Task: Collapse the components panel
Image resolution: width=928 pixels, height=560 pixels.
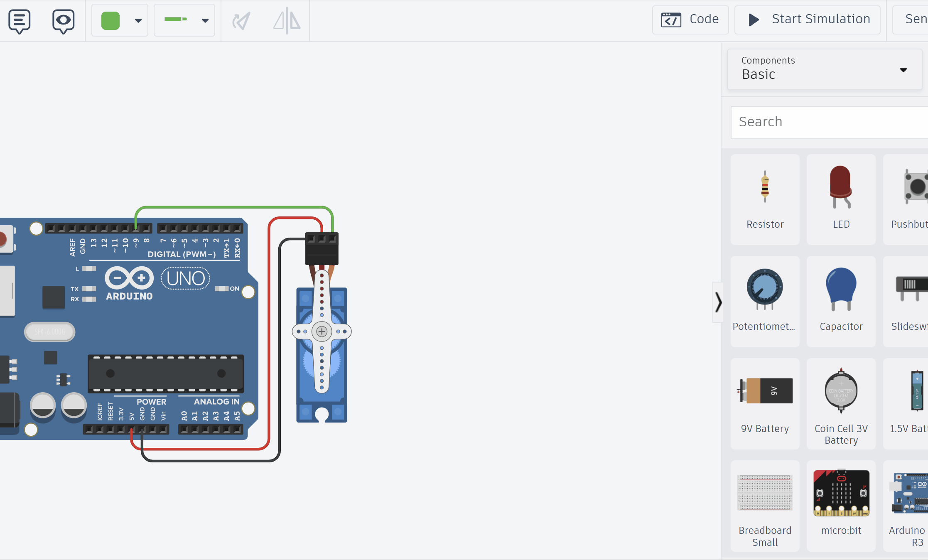Action: pos(718,302)
